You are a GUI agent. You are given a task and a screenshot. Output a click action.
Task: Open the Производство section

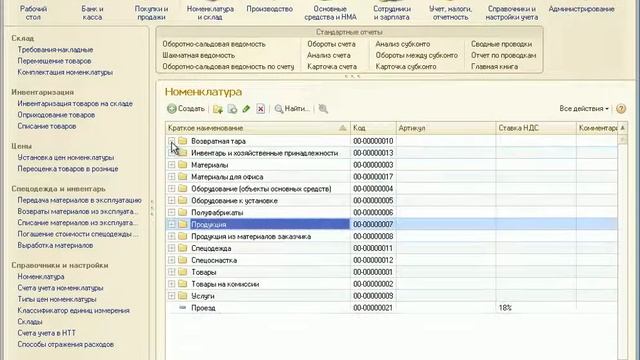pyautogui.click(x=269, y=9)
